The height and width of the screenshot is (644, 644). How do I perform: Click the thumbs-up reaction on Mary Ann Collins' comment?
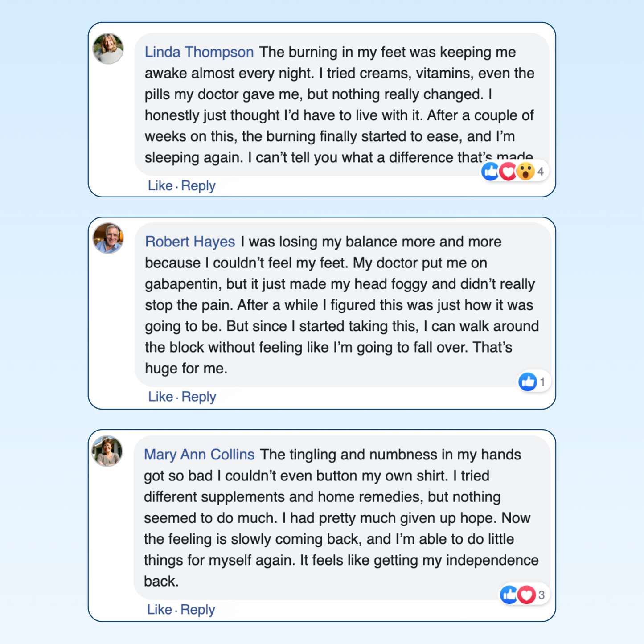[x=509, y=595]
